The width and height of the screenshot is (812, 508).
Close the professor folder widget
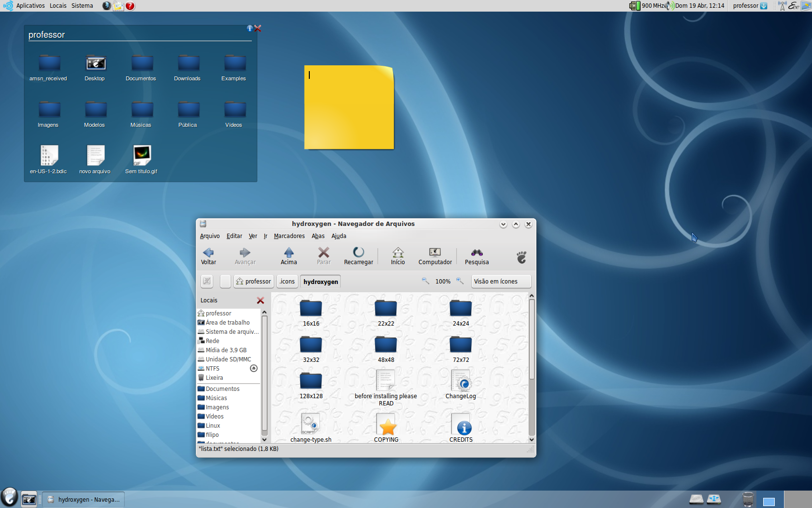pos(258,29)
